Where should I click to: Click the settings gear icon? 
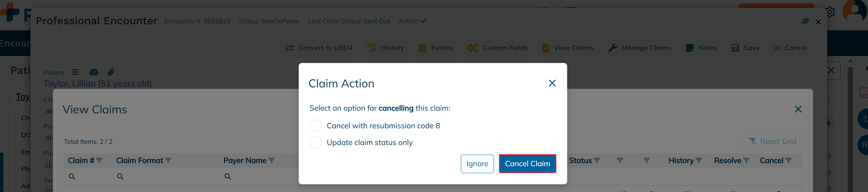click(830, 12)
